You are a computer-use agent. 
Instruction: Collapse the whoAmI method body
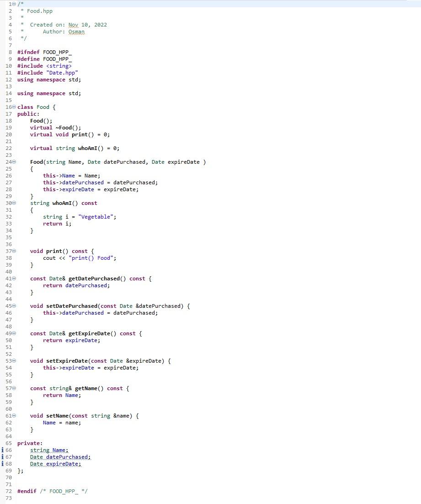point(13,203)
